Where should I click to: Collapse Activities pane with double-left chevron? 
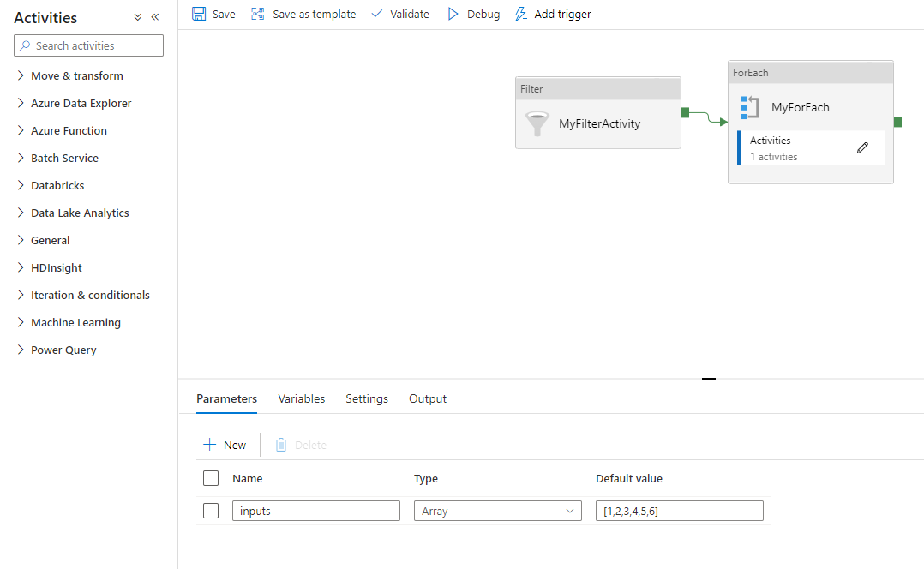[155, 17]
